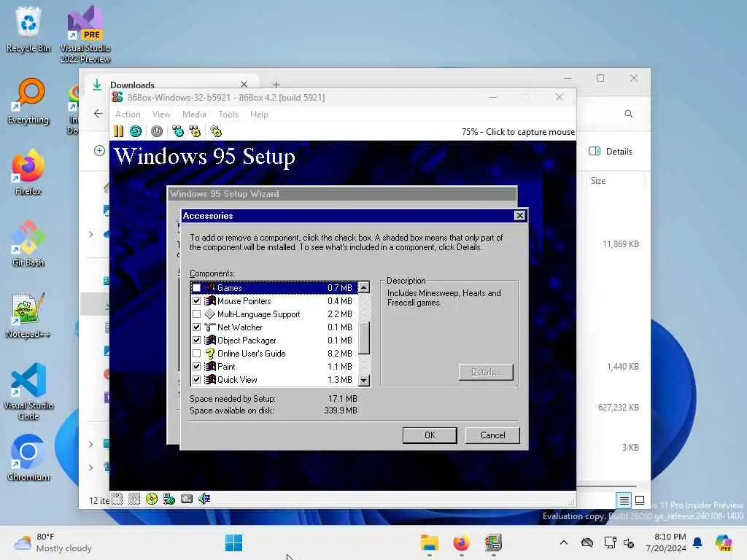
Task: Select the Paint row in Components list
Action: [274, 367]
